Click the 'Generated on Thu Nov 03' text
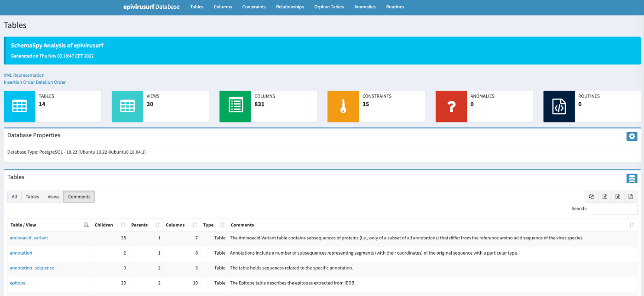This screenshot has width=644, height=296. (x=52, y=56)
